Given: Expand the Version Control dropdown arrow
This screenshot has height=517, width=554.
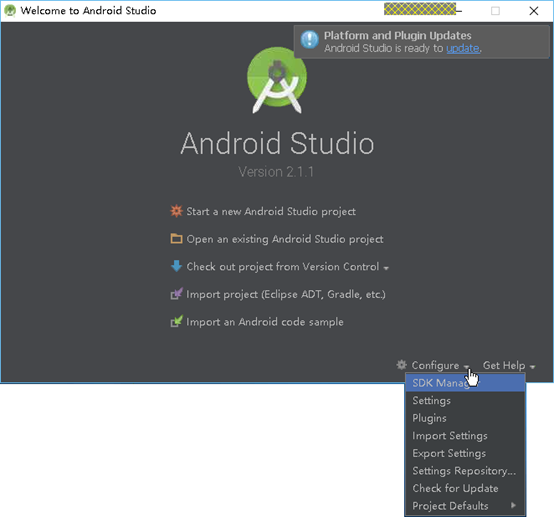Looking at the screenshot, I should (x=386, y=268).
